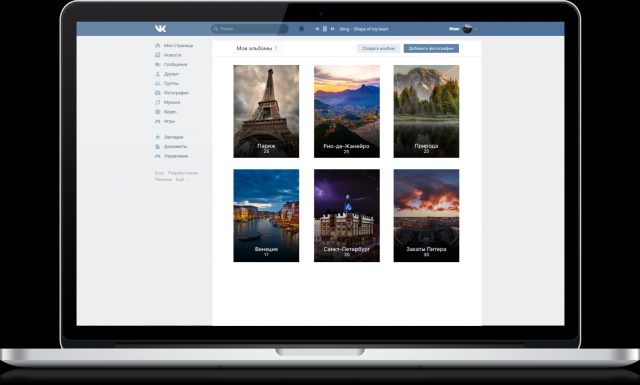640x385 pixels.
Task: Skip to the next track
Action: (333, 29)
